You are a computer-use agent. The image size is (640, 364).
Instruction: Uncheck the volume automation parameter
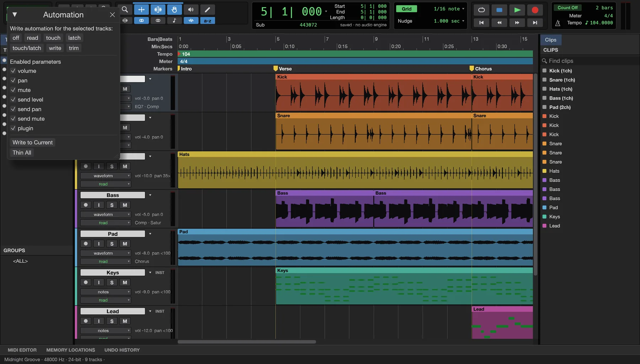click(x=13, y=71)
